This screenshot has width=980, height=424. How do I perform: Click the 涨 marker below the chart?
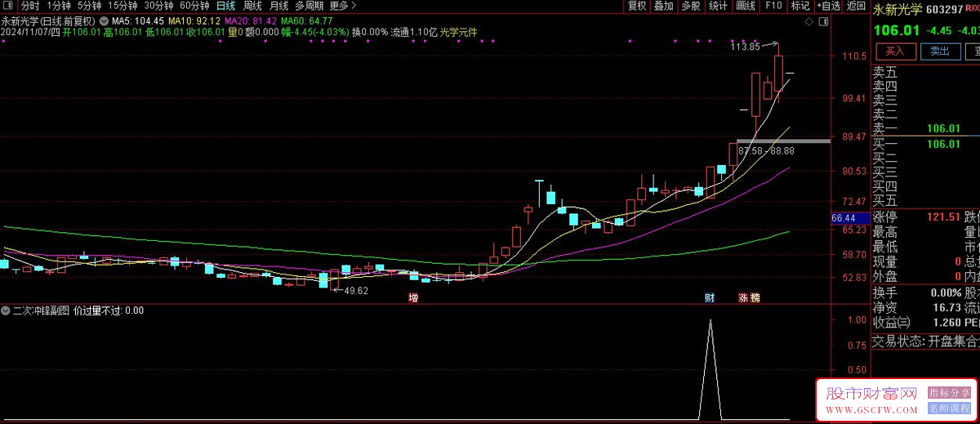point(743,298)
